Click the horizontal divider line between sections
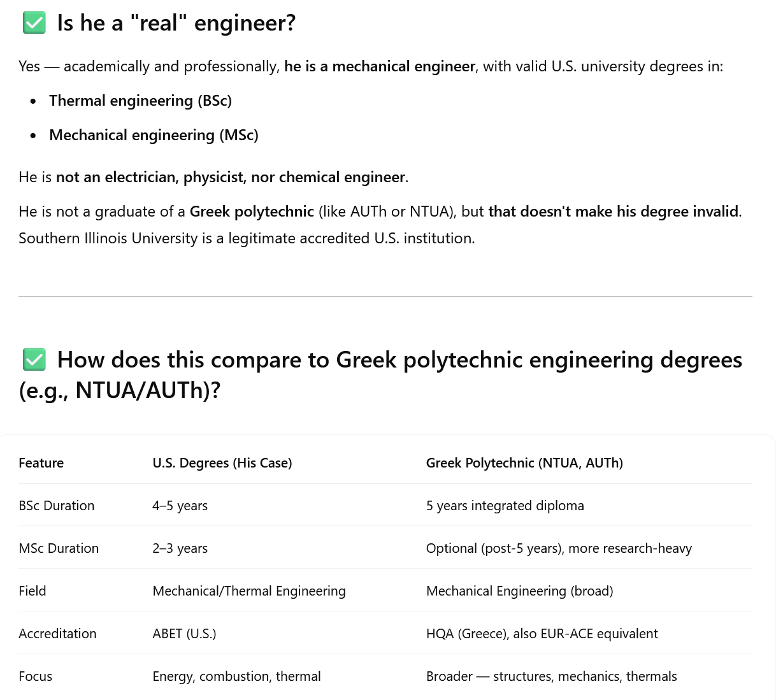The width and height of the screenshot is (776, 700). coord(385,296)
